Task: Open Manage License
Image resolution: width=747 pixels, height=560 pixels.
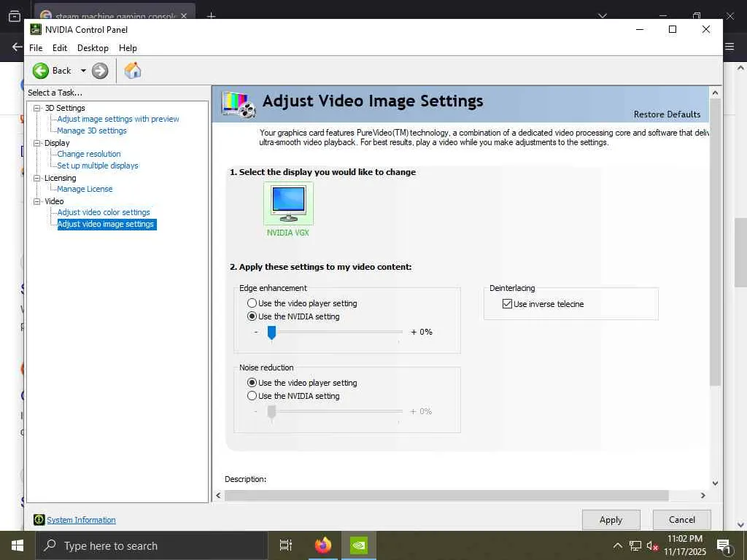Action: tap(85, 189)
